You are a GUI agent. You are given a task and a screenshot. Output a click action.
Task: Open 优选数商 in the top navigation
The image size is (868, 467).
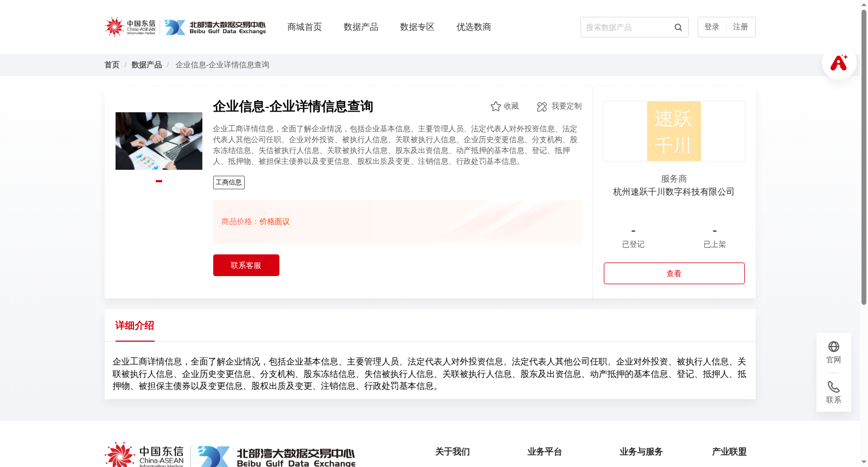pyautogui.click(x=474, y=27)
